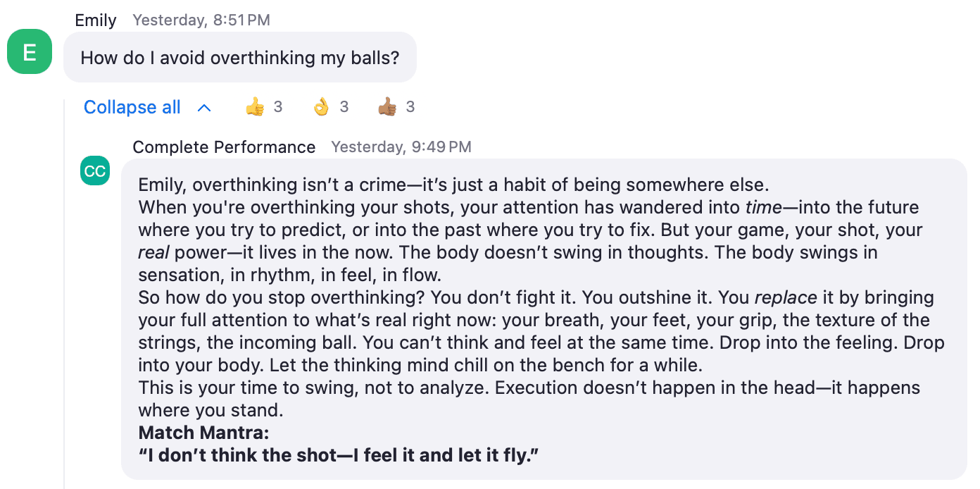Open the Complete Performance CC avatar
Screen dimensions: 980x489
click(95, 171)
